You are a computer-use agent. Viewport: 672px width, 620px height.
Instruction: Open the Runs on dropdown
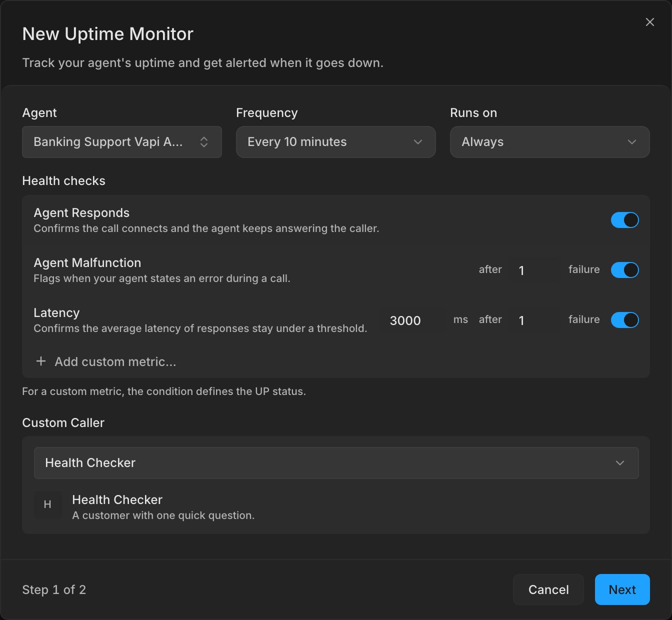click(550, 142)
